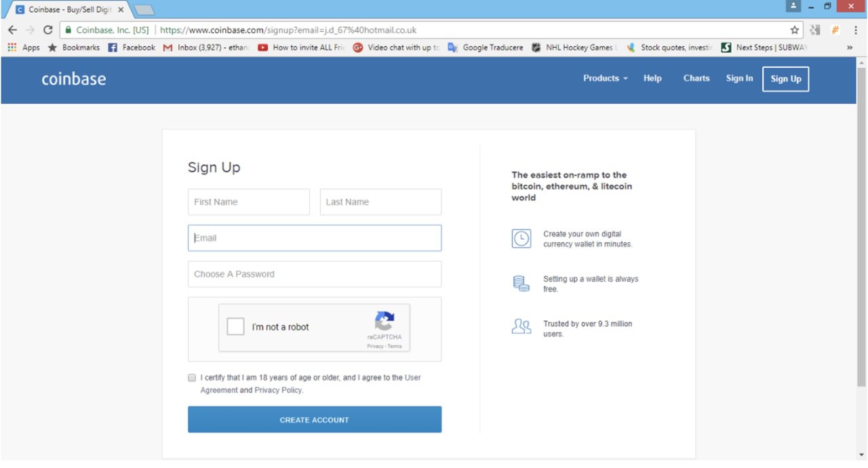Click the scrollbar down arrow

pyautogui.click(x=862, y=454)
